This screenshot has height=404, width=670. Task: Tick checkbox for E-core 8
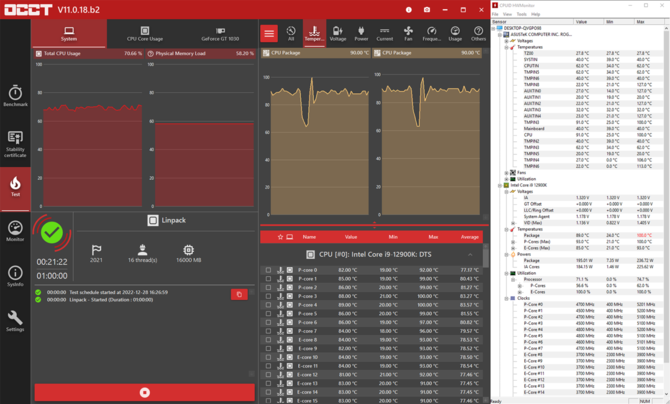pyautogui.click(x=268, y=340)
